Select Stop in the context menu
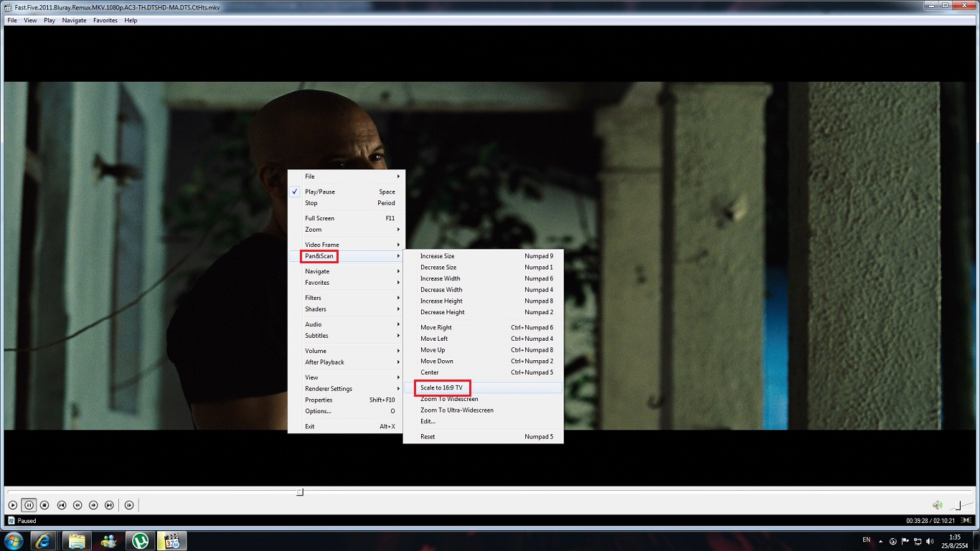 [347, 203]
